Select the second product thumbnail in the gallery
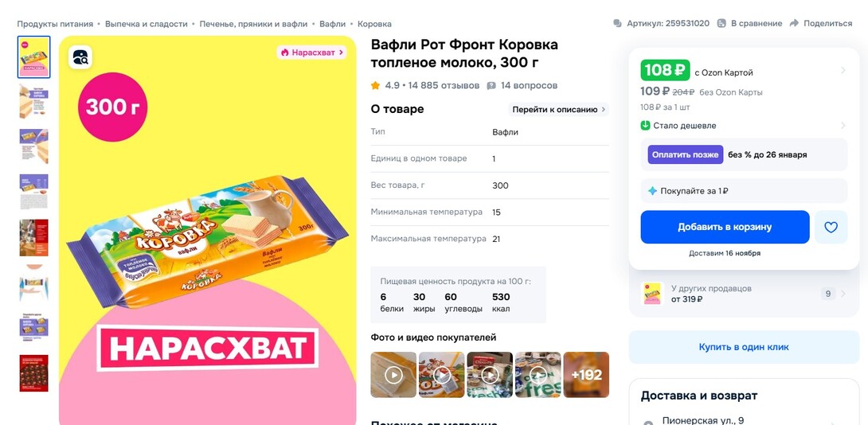 click(x=33, y=102)
